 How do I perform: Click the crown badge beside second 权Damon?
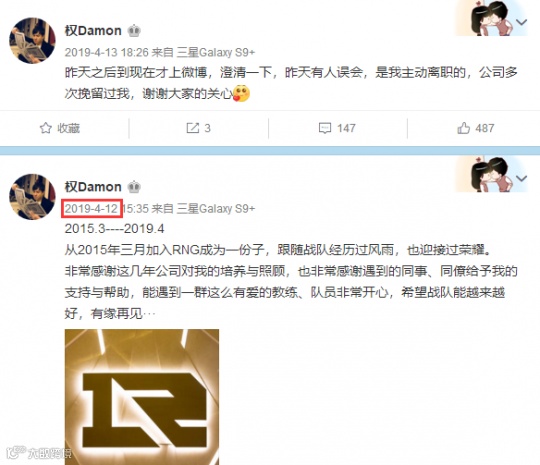pos(134,187)
